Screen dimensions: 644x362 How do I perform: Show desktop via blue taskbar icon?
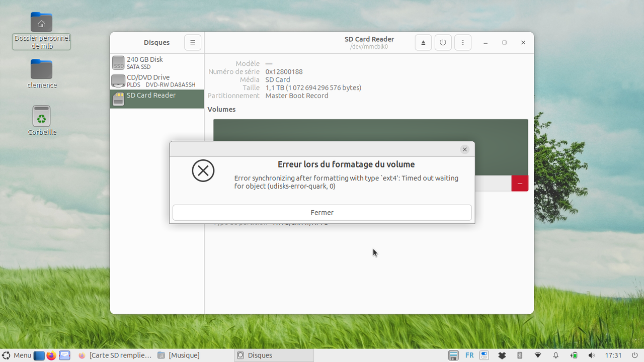(39, 355)
